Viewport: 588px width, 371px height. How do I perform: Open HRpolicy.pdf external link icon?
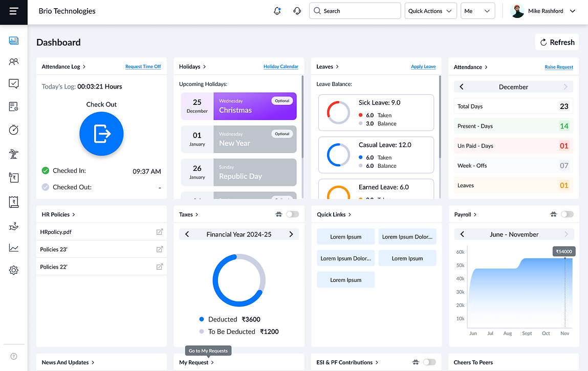(x=159, y=232)
